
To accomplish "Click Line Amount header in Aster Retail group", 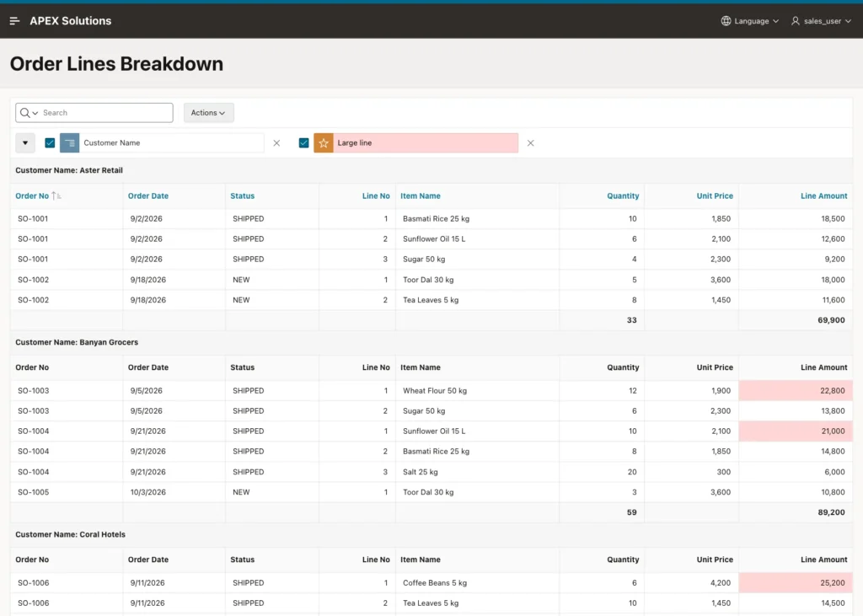I will (x=824, y=196).
